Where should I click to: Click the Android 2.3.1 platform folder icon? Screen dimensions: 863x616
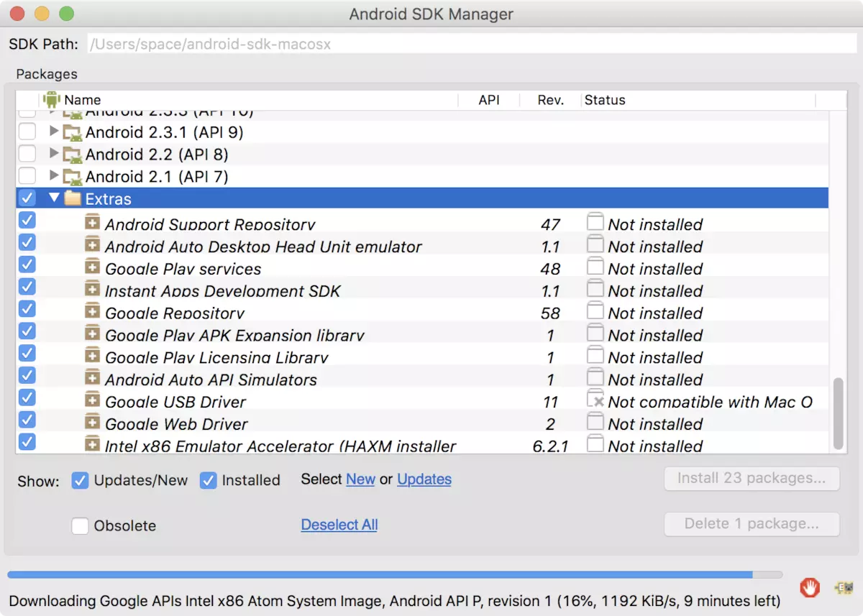coord(72,132)
